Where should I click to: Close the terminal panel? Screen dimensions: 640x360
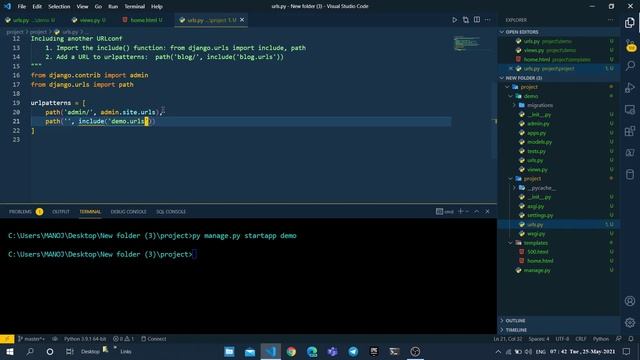(x=487, y=211)
